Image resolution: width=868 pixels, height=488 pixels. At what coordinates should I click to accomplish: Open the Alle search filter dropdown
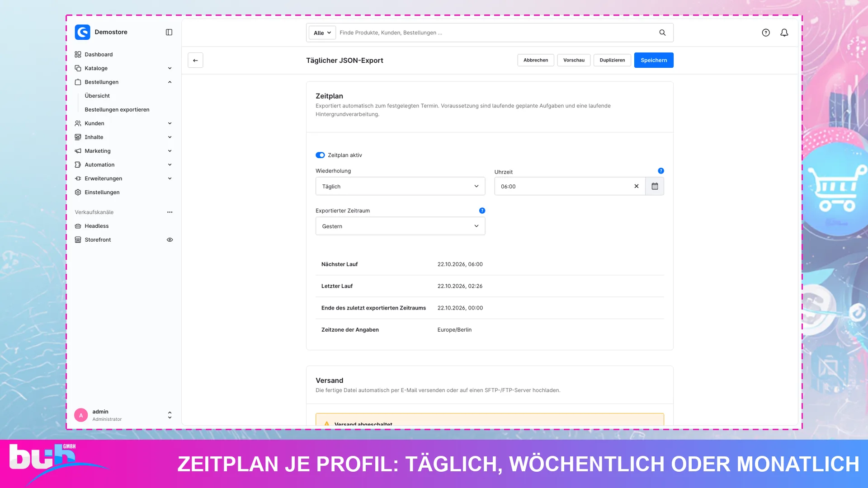click(x=322, y=33)
